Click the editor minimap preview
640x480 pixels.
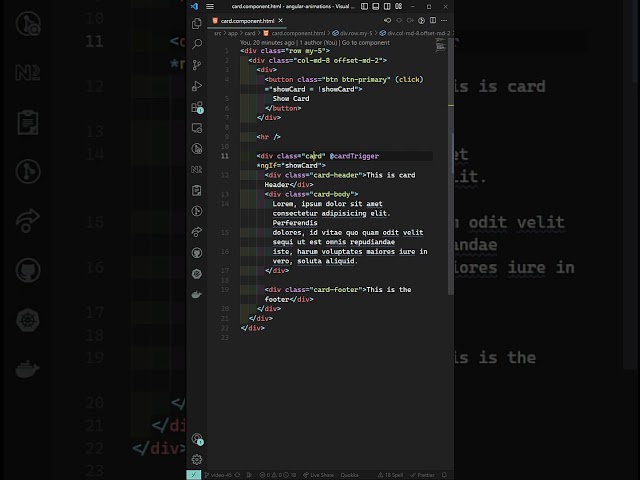pyautogui.click(x=440, y=45)
